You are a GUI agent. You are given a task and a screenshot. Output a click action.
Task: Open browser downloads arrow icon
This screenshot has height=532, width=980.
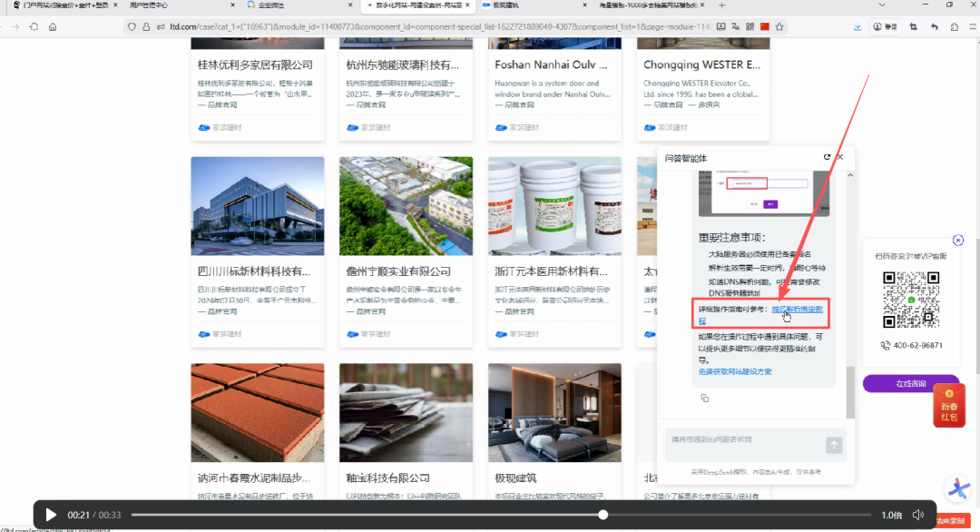pos(857,27)
